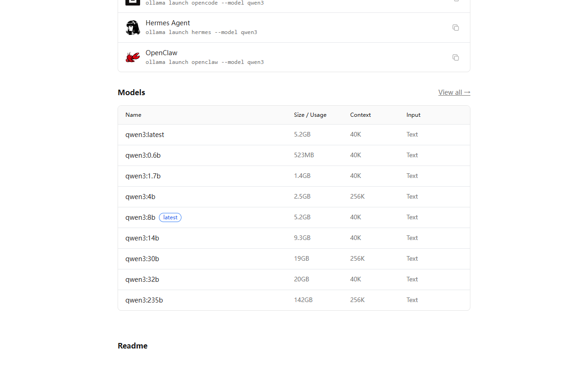Go to the qwen3:4b model
The width and height of the screenshot is (588, 377).
[x=140, y=197]
